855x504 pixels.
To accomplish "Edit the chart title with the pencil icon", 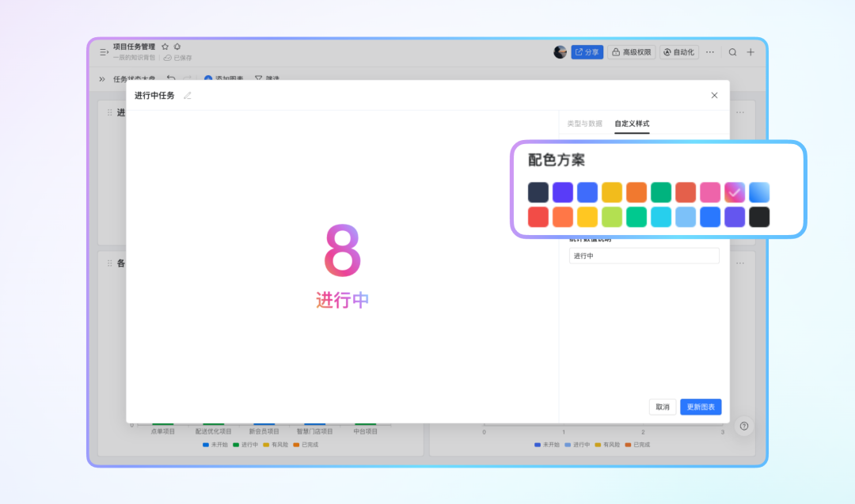I will (x=188, y=96).
